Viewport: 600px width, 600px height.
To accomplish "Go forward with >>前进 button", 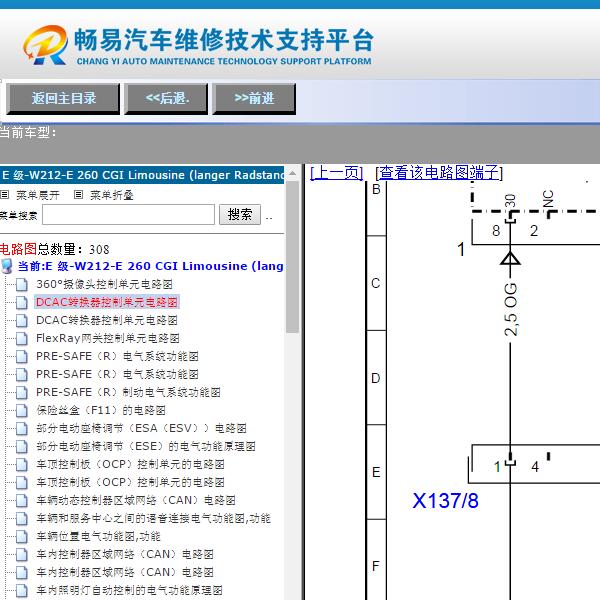I will tap(254, 99).
